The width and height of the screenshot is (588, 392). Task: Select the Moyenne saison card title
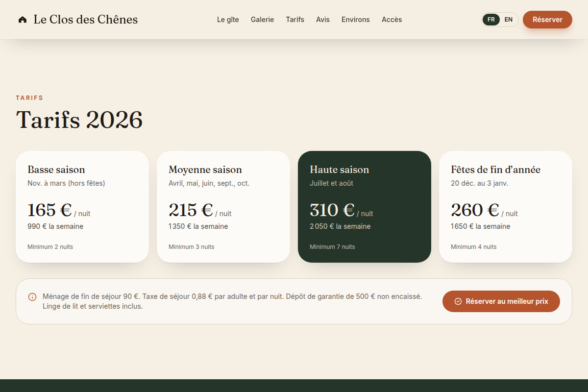(205, 170)
